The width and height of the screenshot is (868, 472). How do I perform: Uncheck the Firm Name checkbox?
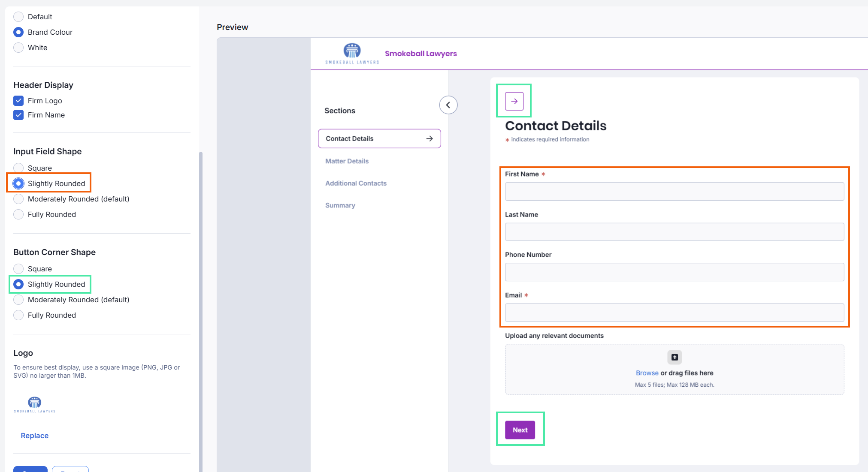pyautogui.click(x=18, y=115)
